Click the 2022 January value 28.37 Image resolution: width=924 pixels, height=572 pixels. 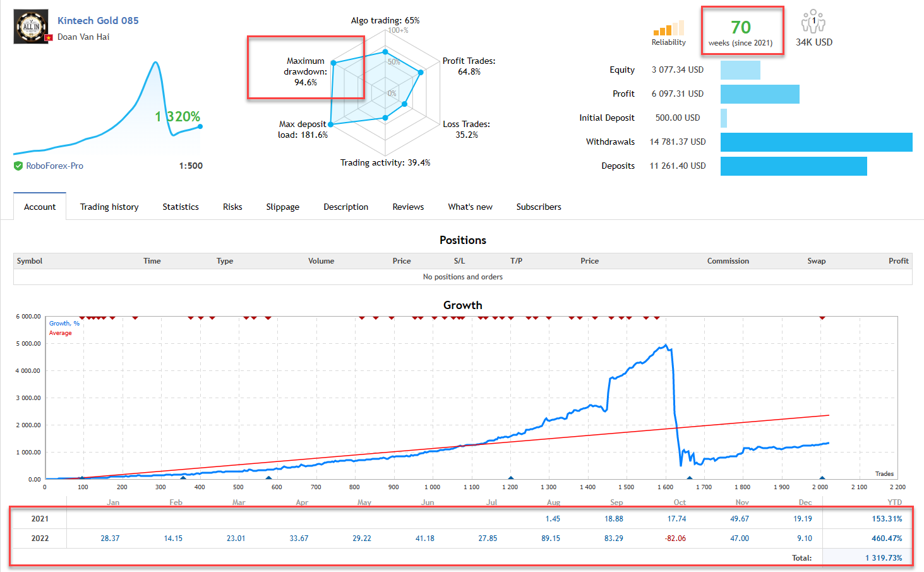pyautogui.click(x=110, y=538)
